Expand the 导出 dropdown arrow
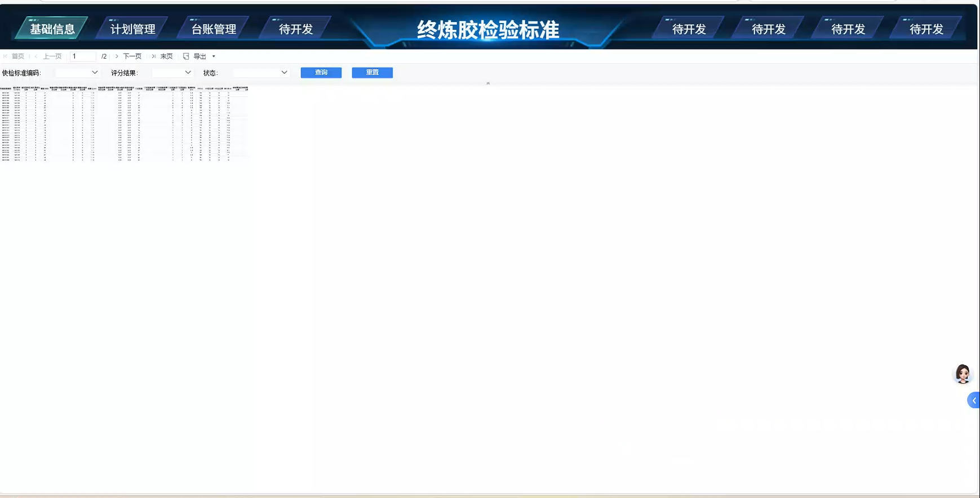Image resolution: width=980 pixels, height=498 pixels. 214,56
